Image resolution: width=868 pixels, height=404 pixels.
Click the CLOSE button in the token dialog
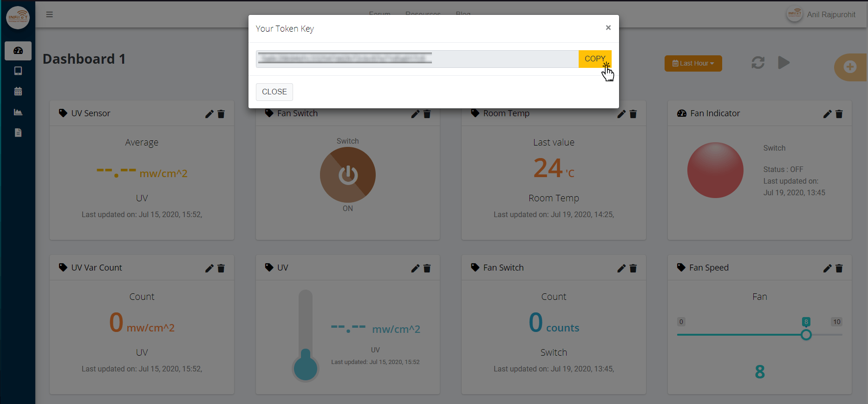click(x=274, y=92)
